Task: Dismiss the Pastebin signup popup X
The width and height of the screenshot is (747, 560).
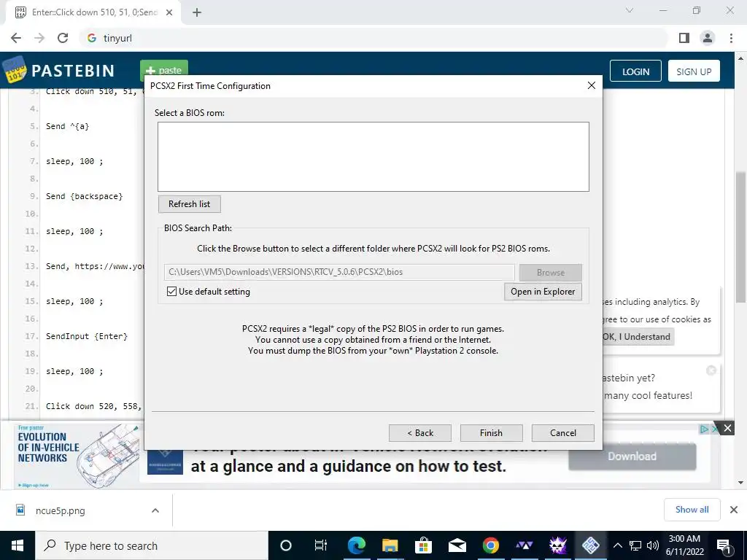Action: [x=711, y=370]
